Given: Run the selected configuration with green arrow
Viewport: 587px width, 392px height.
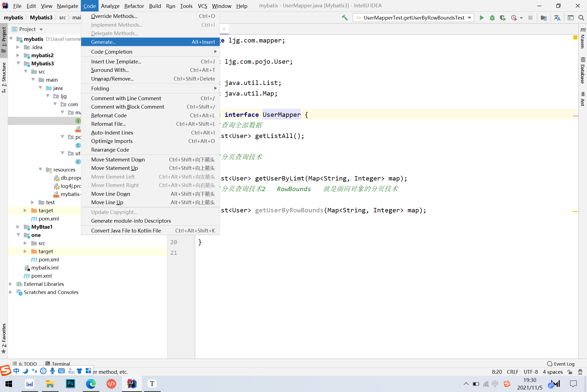Looking at the screenshot, I should (482, 18).
